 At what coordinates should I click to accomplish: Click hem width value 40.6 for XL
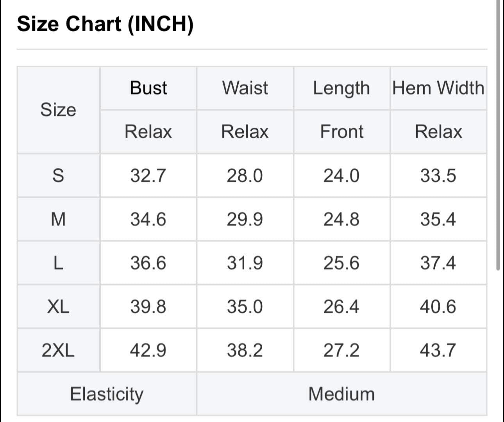(x=438, y=307)
